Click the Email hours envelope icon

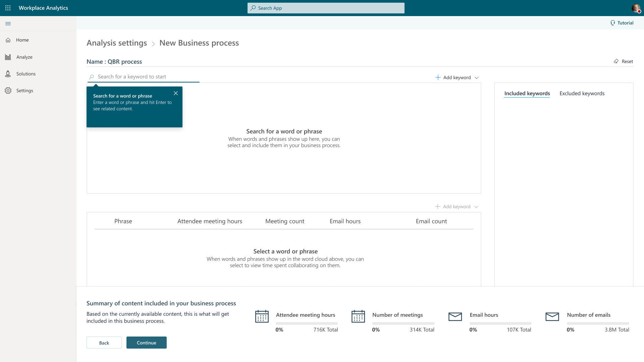pos(455,316)
